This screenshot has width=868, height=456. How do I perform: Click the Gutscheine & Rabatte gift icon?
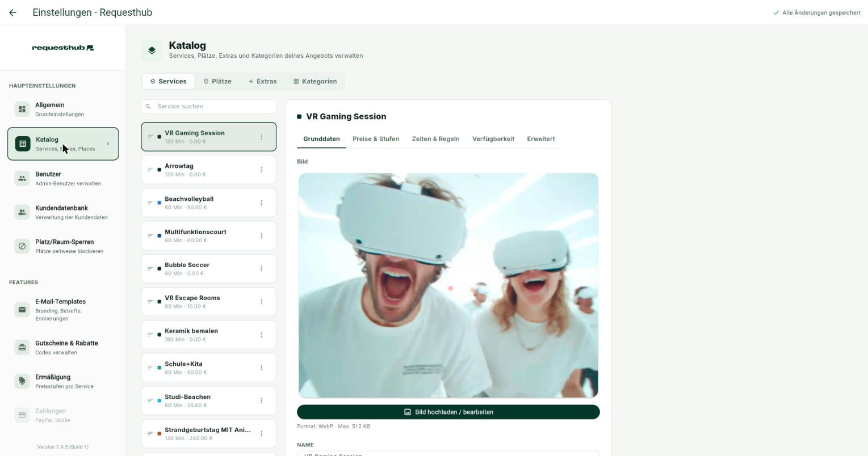[22, 347]
